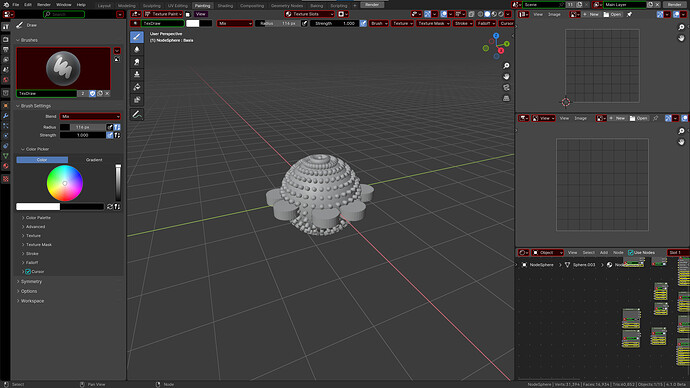Screen dimensions: 690x388
Task: Open the Texture Slots dropdown
Action: click(309, 14)
